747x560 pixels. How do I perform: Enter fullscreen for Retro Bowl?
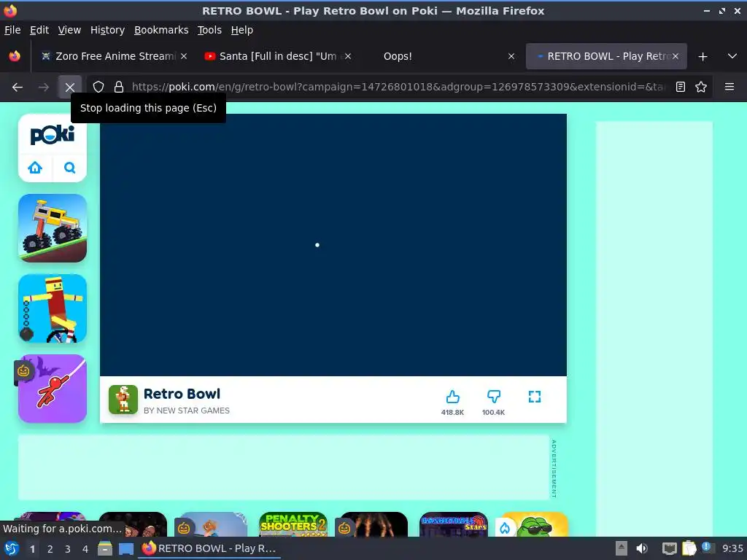pos(535,397)
